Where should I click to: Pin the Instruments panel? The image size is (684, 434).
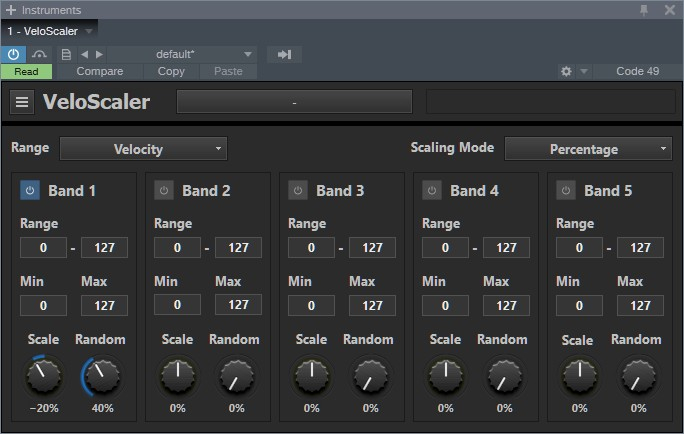pyautogui.click(x=644, y=9)
